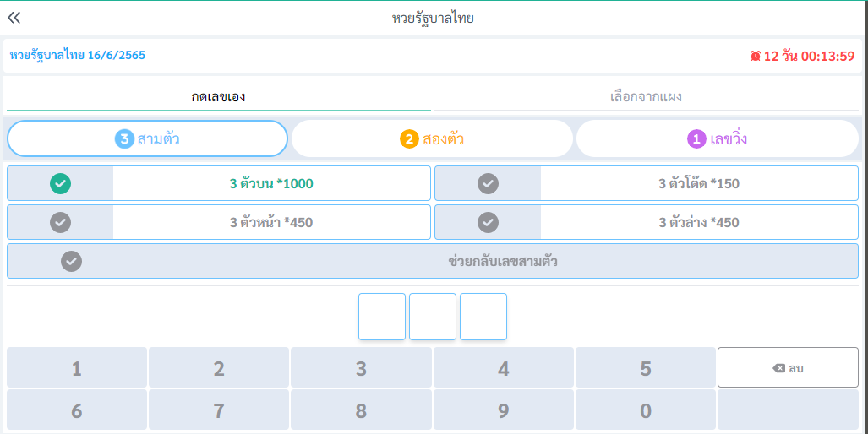Toggle the 3 ตัวบน *1000 checkmark
Image resolution: width=868 pixels, height=434 pixels.
coord(61,183)
